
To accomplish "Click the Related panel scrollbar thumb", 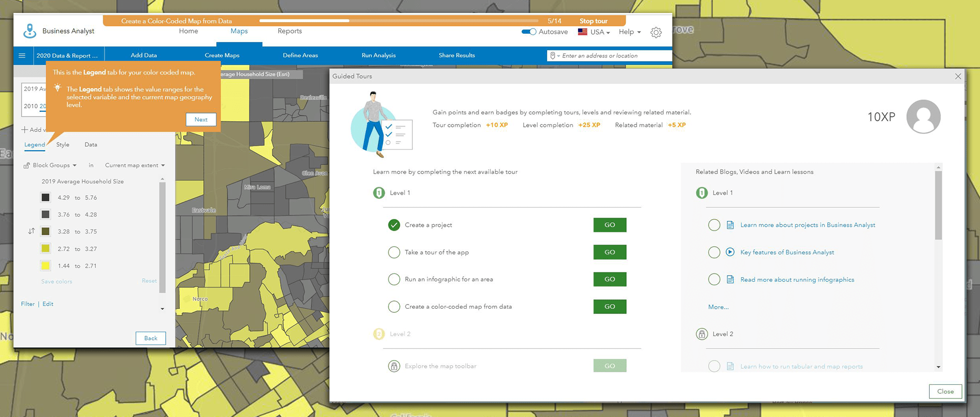I will (938, 206).
